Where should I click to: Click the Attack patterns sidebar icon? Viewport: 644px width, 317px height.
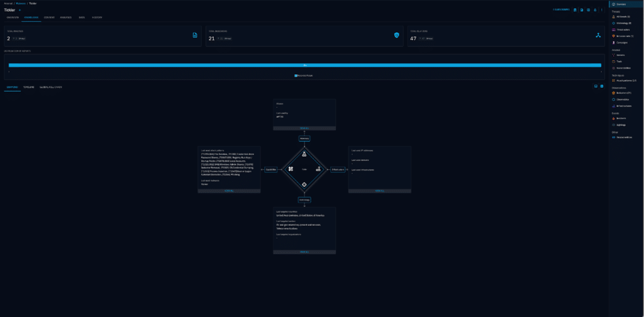(613, 81)
